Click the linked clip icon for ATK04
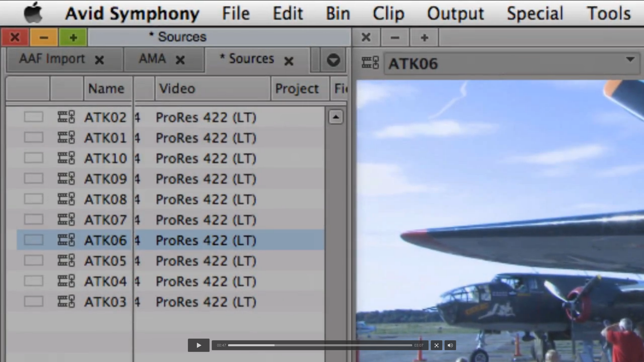The image size is (644, 362). coord(66,281)
